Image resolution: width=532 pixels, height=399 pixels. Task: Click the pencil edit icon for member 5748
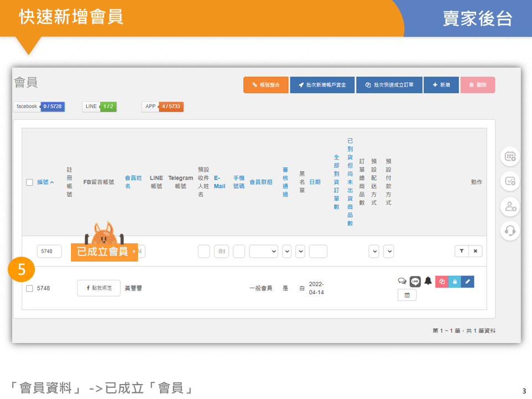coord(467,282)
